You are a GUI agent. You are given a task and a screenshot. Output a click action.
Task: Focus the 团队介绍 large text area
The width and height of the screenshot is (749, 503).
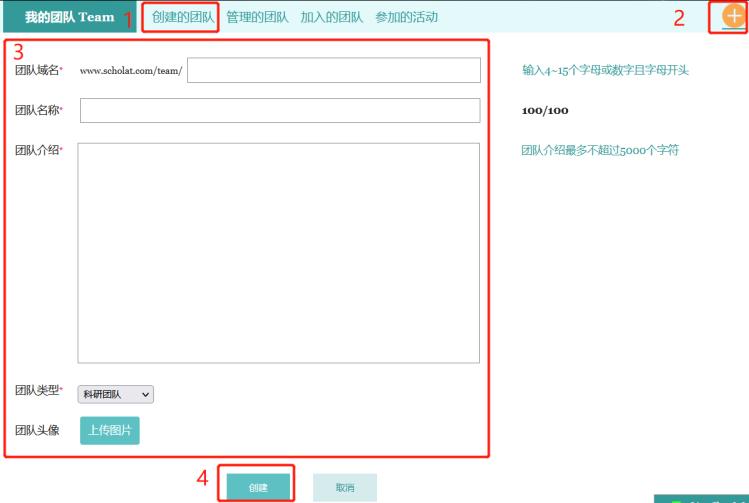pos(278,252)
